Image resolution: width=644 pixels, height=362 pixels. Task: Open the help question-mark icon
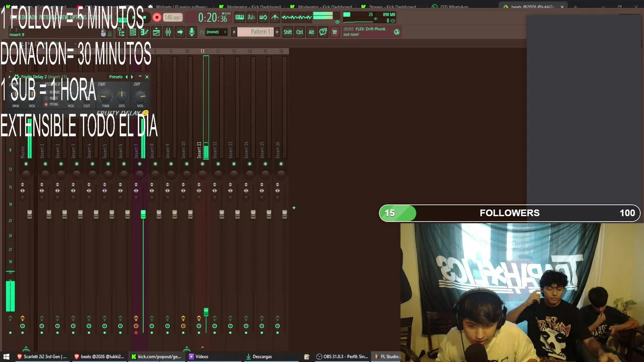coord(323,32)
